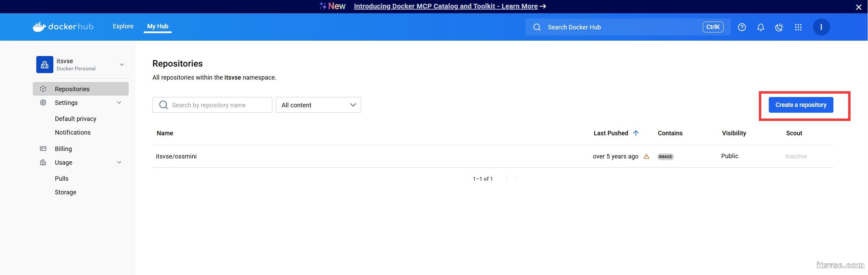868x275 pixels.
Task: Collapse the Settings section chevron
Action: (119, 102)
